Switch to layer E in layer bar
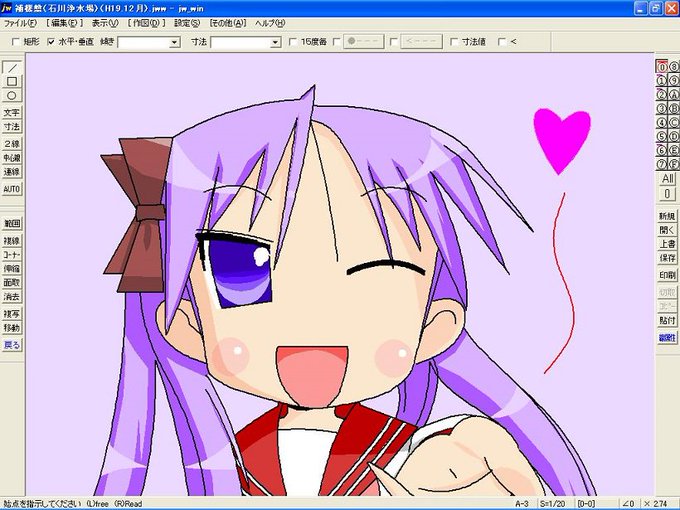This screenshot has width=680, height=510. coord(673,150)
